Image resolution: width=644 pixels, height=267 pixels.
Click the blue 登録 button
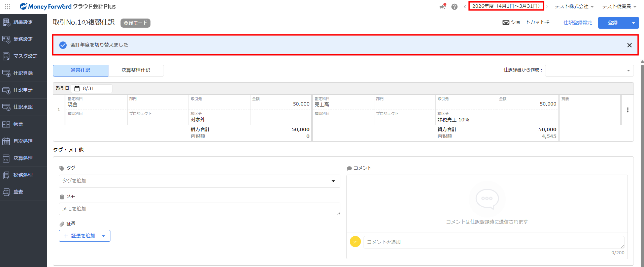[x=613, y=23]
